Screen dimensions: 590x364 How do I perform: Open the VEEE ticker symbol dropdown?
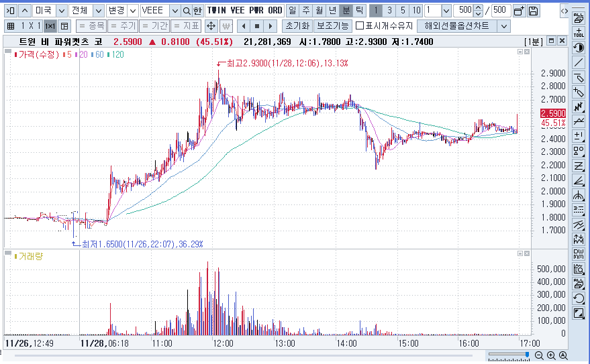pos(175,11)
